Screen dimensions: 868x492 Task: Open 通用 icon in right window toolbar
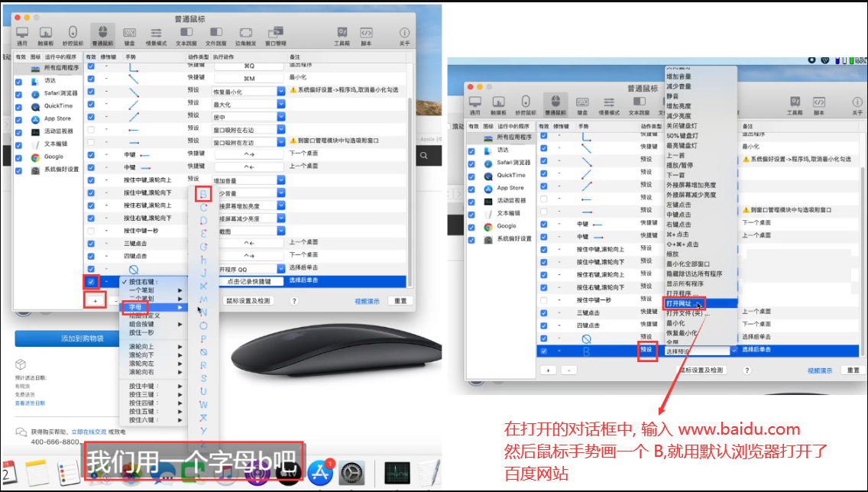475,105
